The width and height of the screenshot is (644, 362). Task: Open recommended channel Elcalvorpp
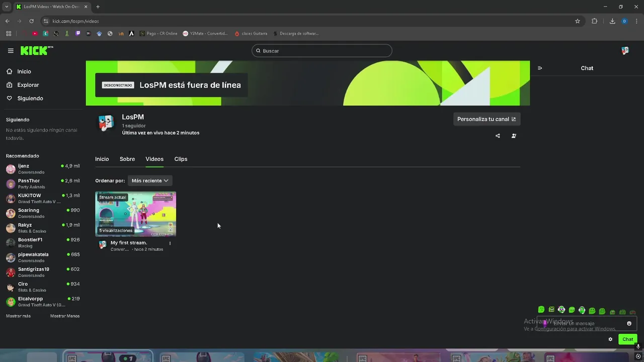[43, 302]
